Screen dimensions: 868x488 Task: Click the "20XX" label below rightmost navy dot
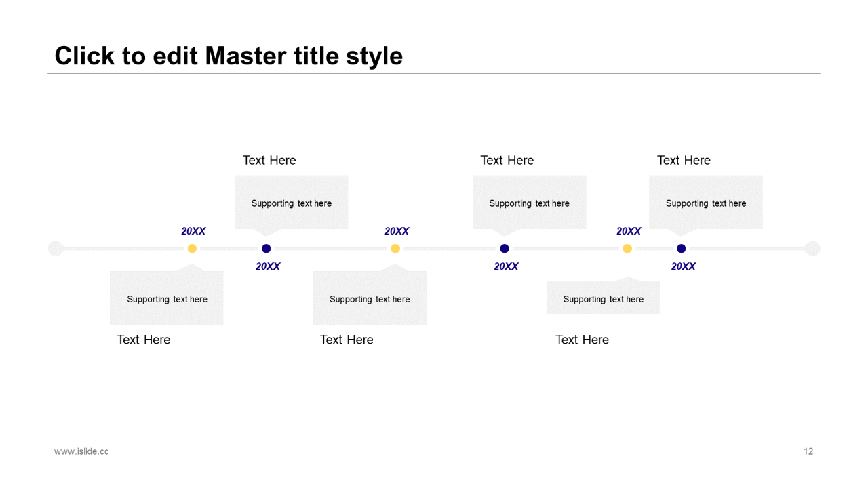[x=684, y=266]
